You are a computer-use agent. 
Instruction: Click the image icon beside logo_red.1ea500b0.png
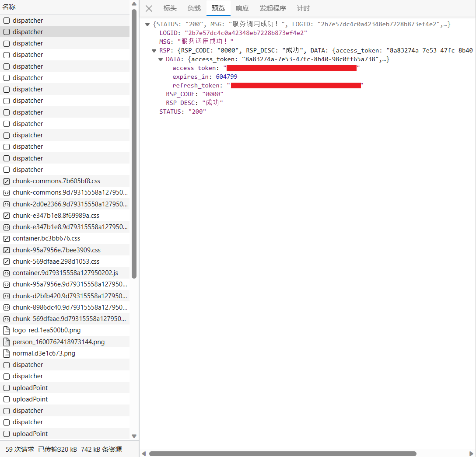tap(7, 330)
